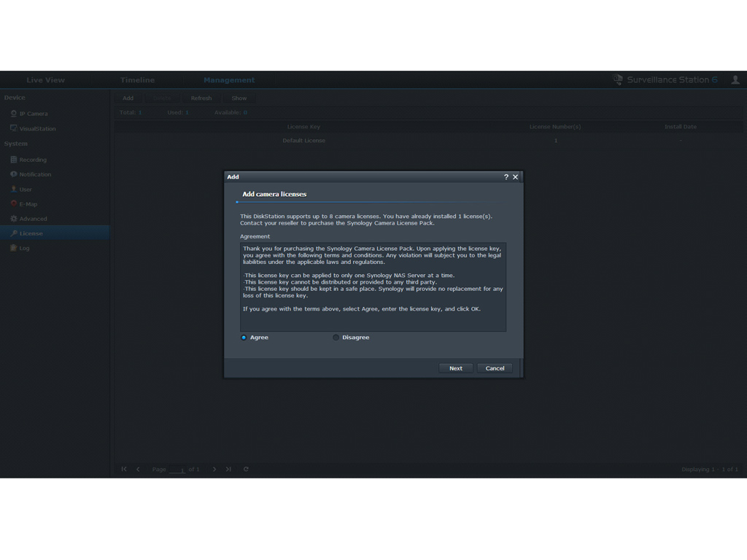747x560 pixels.
Task: Switch to the Live View tab
Action: click(45, 80)
